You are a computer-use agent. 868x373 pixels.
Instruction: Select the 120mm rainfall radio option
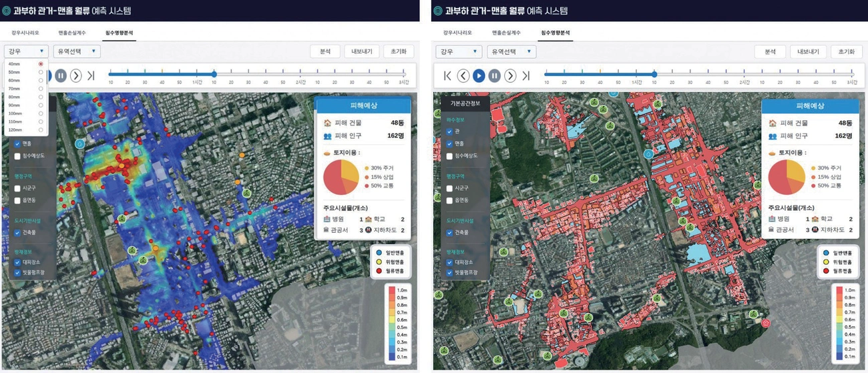(41, 129)
